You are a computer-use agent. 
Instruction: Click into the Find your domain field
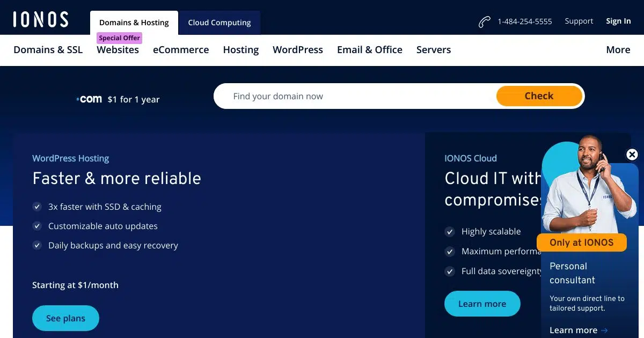(354, 97)
